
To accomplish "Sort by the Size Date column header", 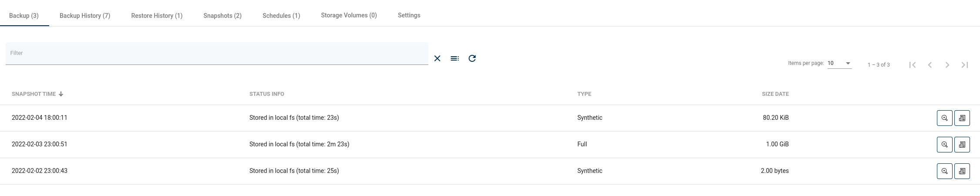I will [x=775, y=94].
